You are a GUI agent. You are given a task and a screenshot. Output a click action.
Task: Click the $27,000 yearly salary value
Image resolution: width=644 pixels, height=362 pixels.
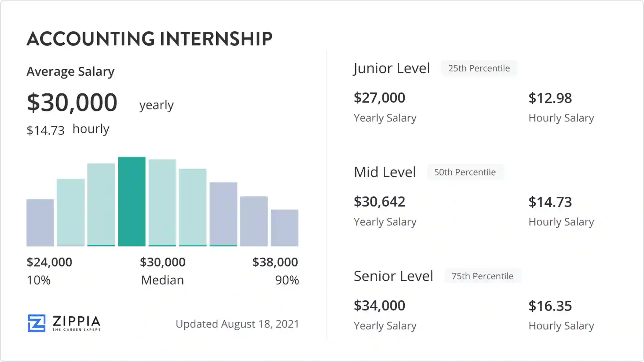(x=379, y=98)
